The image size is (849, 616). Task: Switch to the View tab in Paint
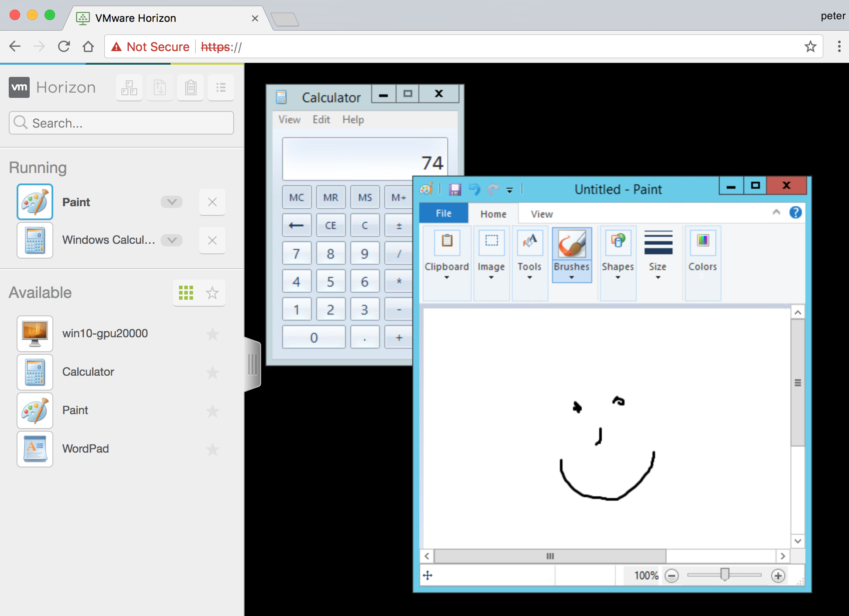tap(542, 214)
